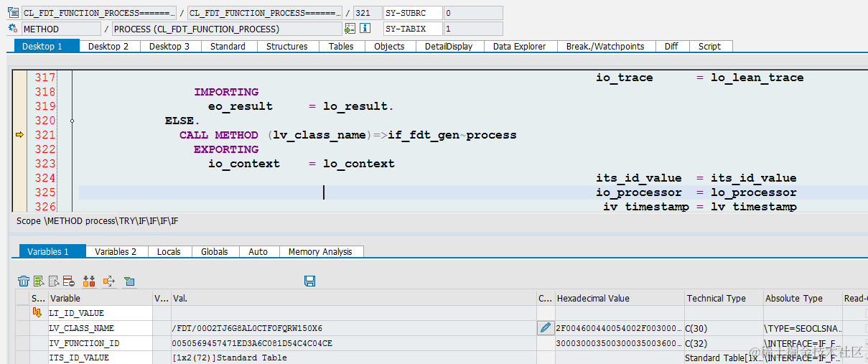Image resolution: width=868 pixels, height=364 pixels.
Task: Click the first green list icon next to trash
Action: (39, 281)
